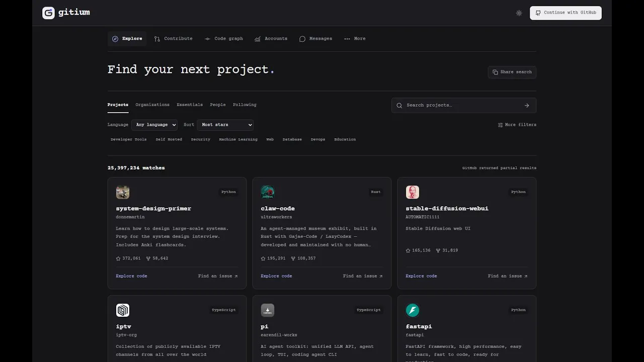Open the claw-code project title
This screenshot has height=362, width=644.
pyautogui.click(x=278, y=209)
